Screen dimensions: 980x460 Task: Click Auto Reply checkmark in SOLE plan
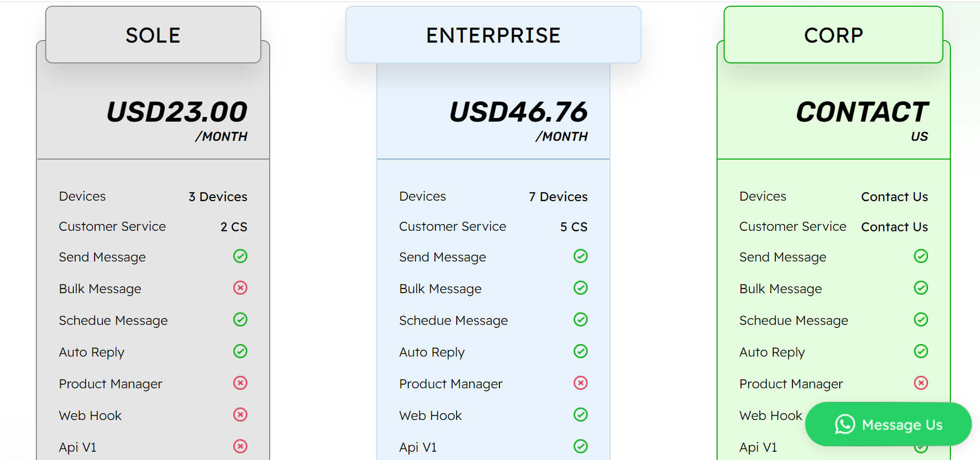pyautogui.click(x=240, y=351)
